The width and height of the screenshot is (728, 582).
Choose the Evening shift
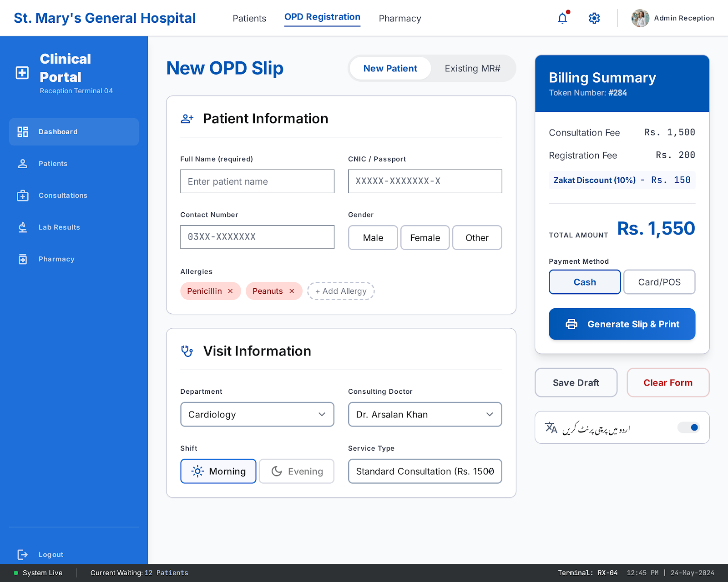pyautogui.click(x=297, y=471)
